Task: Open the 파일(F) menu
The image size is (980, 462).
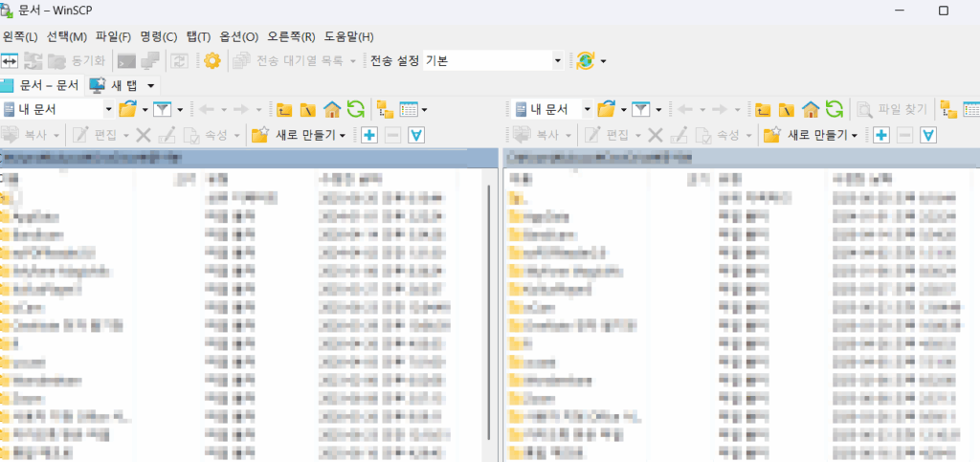Action: [x=113, y=36]
